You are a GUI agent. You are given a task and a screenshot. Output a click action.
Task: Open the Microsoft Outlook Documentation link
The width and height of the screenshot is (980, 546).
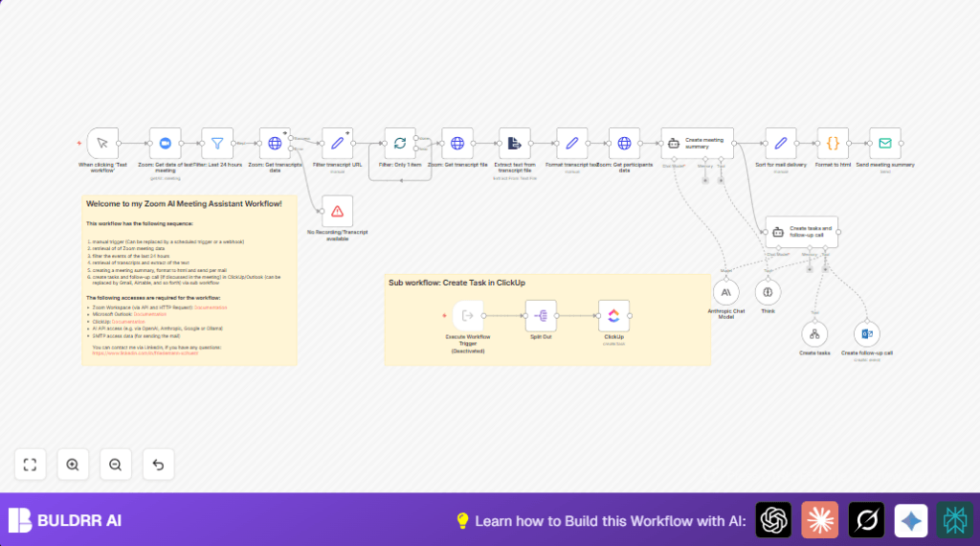[x=150, y=314]
